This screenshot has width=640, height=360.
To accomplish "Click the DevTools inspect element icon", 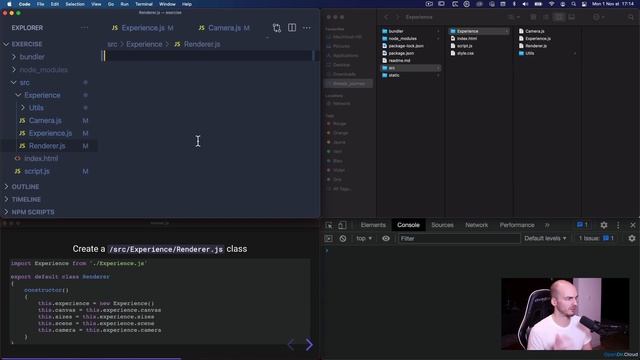I will tap(329, 225).
